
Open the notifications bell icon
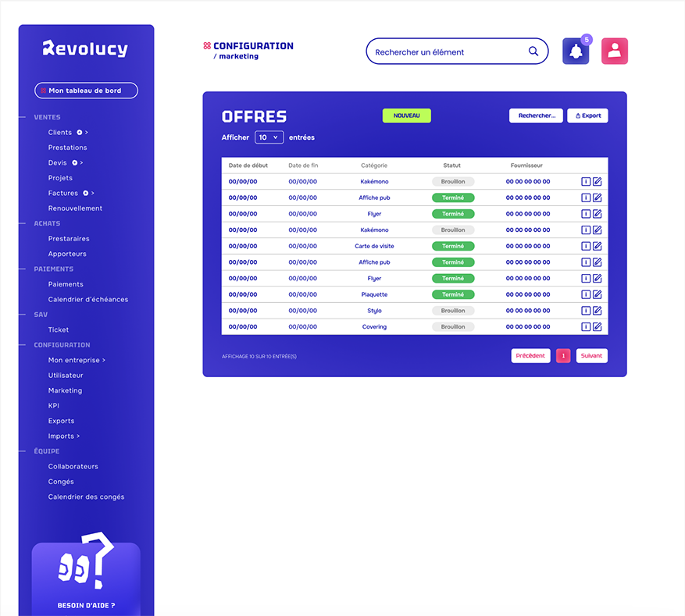click(576, 52)
